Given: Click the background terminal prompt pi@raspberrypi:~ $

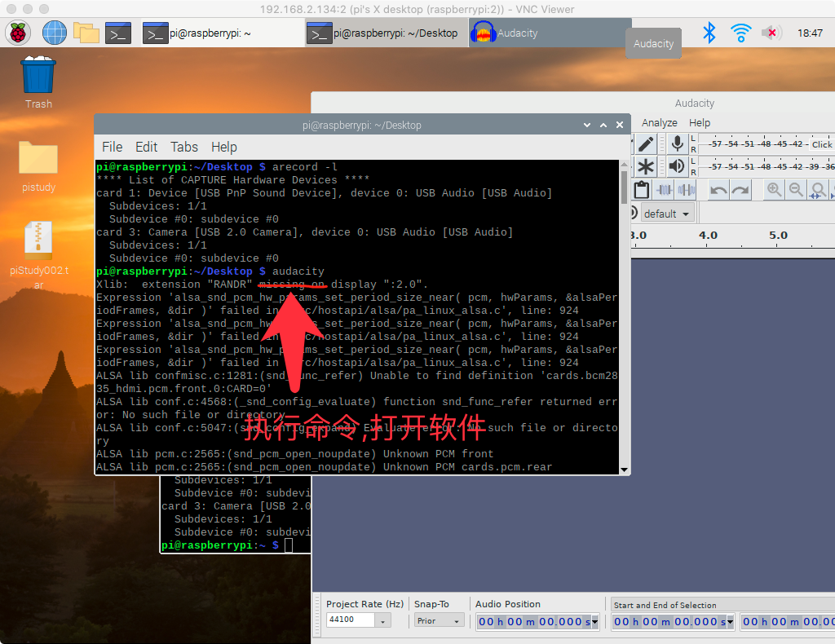Looking at the screenshot, I should pos(219,545).
